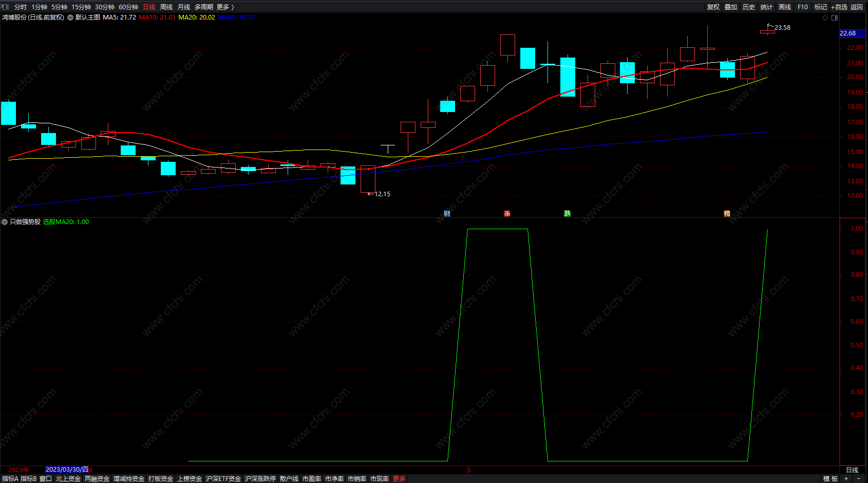Screen dimensions: 868x483
Task: Open the 模板 template button
Action: tap(831, 479)
